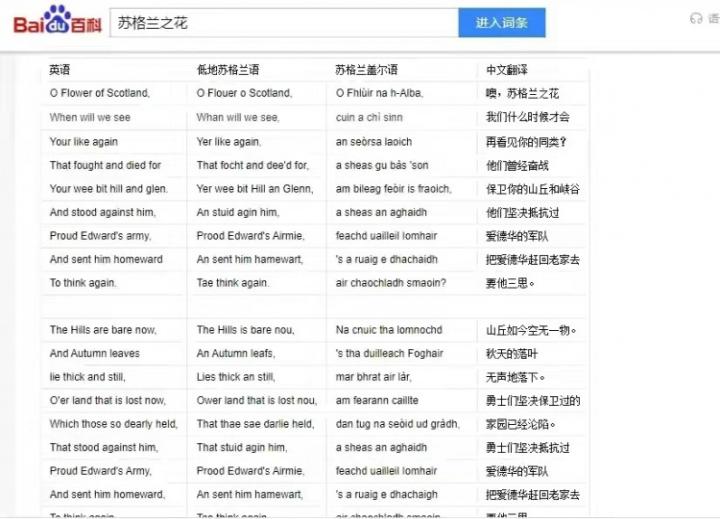Select the 苏格兰盖尔语 column header
Image resolution: width=720 pixels, height=519 pixels.
pos(366,70)
